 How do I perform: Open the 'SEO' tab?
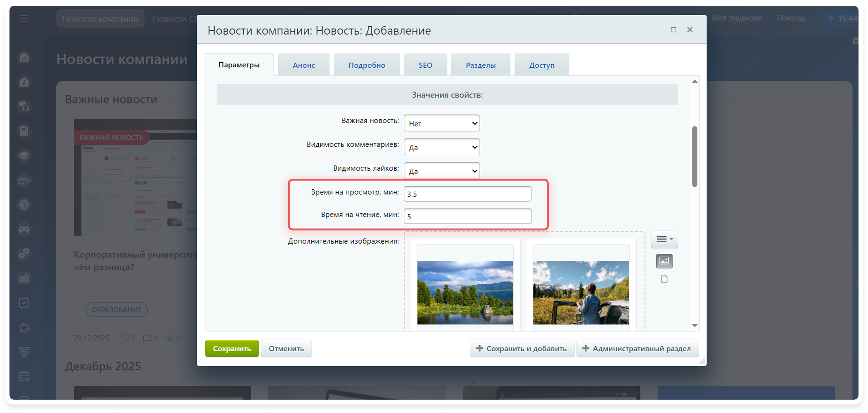pos(425,65)
